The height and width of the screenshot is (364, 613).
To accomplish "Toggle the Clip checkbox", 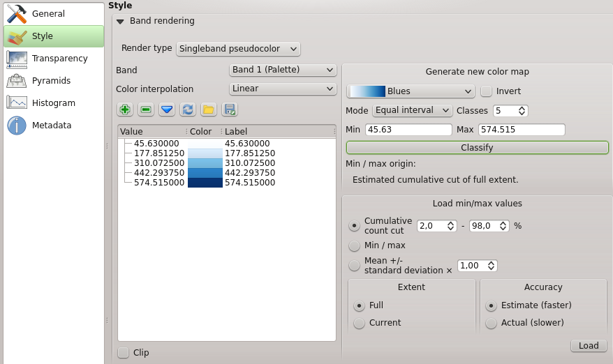I will (x=124, y=353).
